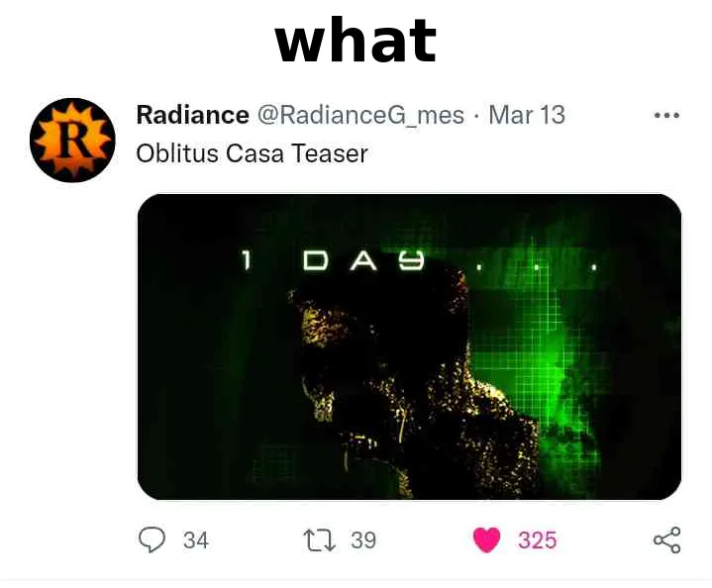Screen dimensions: 712x588
Task: Click the "1 DAY" text in teaser
Action: [333, 260]
